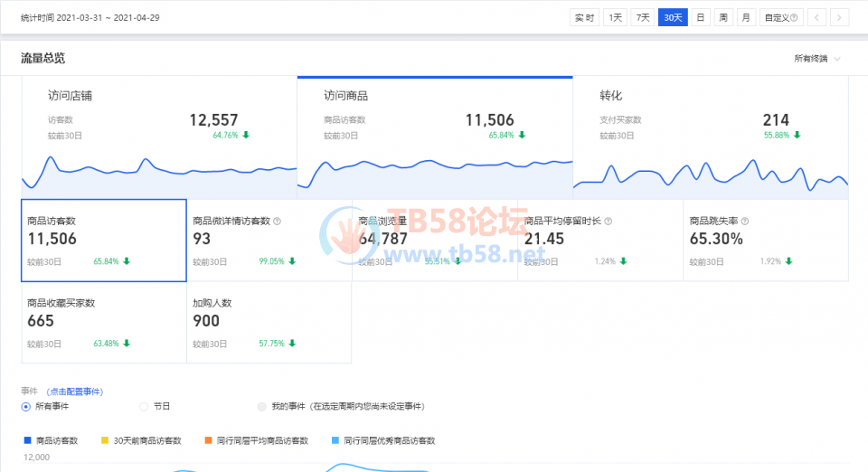Select the 我的事件 radio option
The width and height of the screenshot is (868, 472).
point(262,407)
